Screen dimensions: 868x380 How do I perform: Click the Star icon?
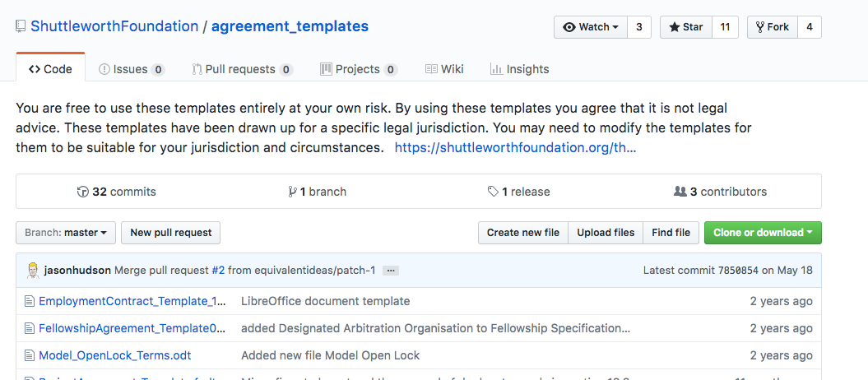[x=675, y=27]
